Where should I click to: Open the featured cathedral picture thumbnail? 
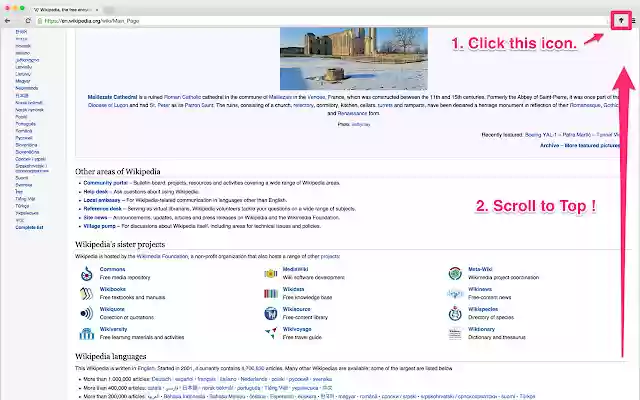[x=353, y=58]
